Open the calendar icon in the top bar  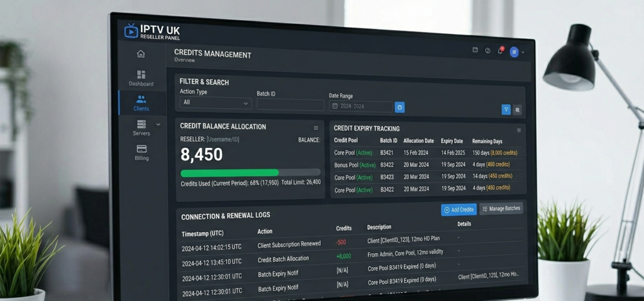(x=475, y=50)
